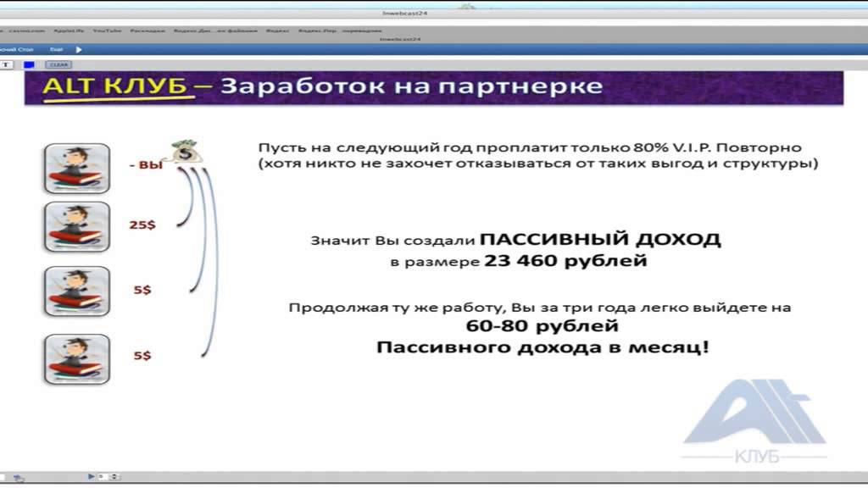Click the red '25$' label

[x=142, y=225]
